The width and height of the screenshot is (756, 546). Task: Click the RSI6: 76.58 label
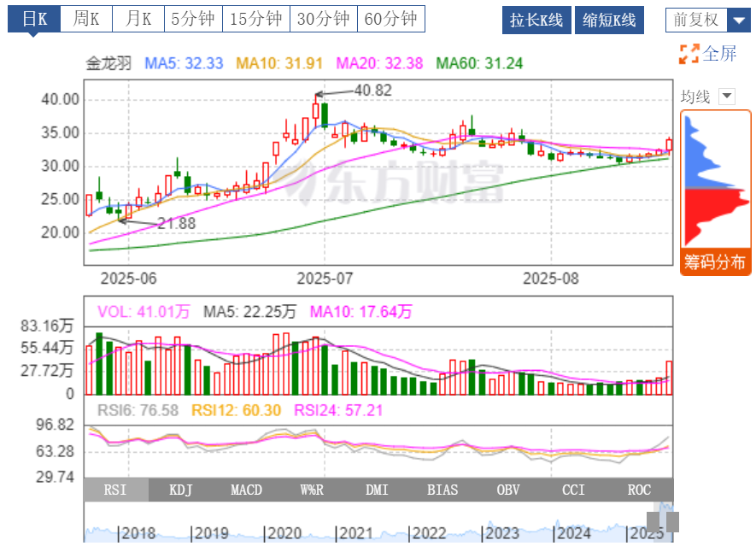coord(138,410)
